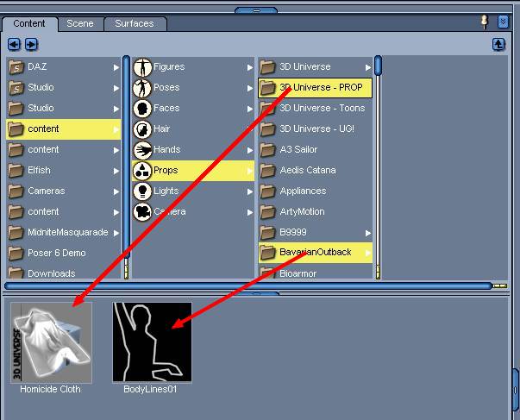Select the 3D Universe - UG! label
Viewport: 520px width, 420px height.
click(316, 129)
